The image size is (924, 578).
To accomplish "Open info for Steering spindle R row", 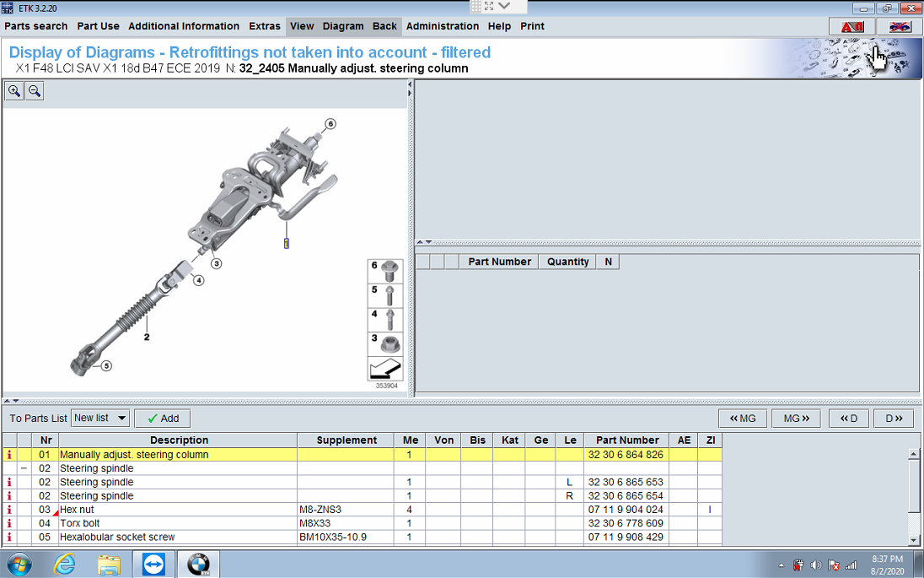I will (x=8, y=496).
